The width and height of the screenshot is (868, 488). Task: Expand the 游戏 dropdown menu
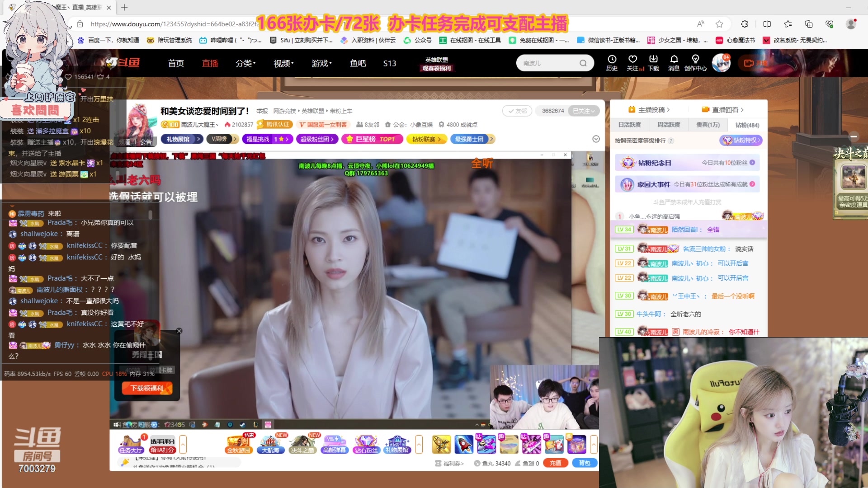(321, 63)
